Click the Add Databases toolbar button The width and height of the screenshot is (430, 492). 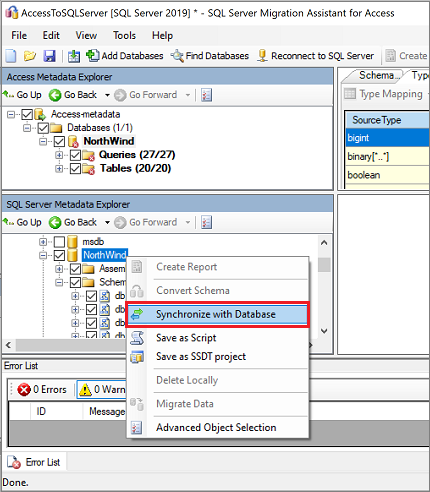pos(125,56)
